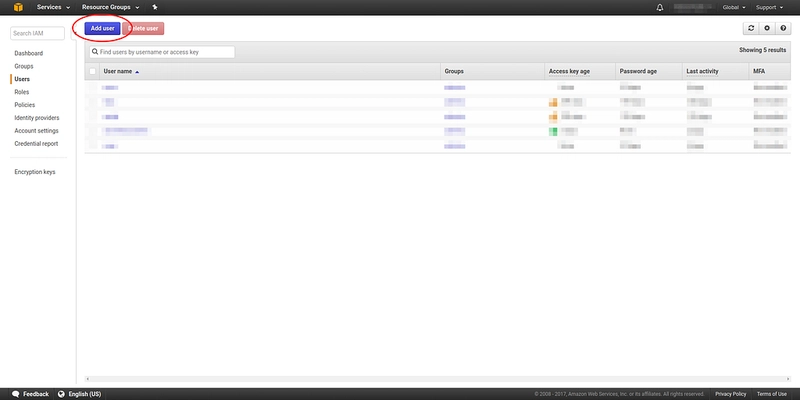This screenshot has height=400, width=800.
Task: Refresh the users list
Action: (751, 29)
